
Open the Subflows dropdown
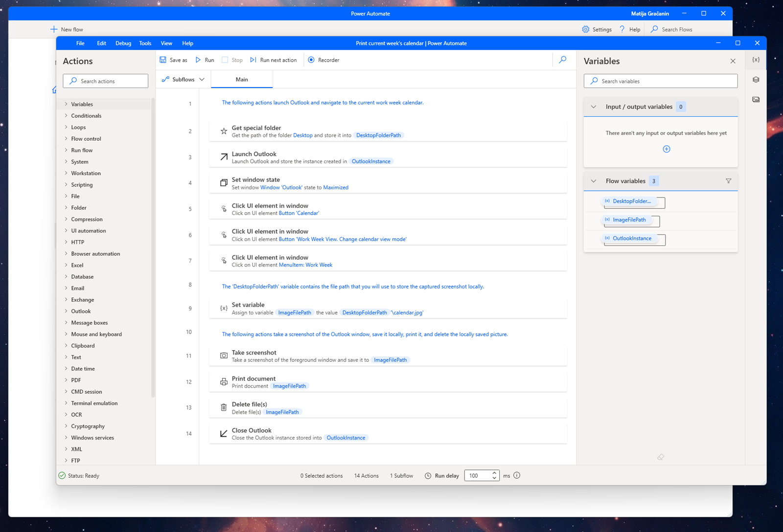click(184, 79)
